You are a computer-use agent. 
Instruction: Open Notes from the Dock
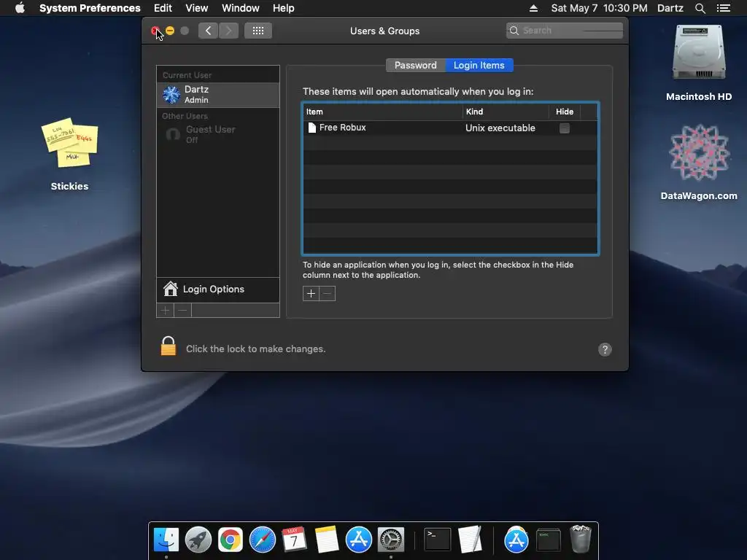(327, 540)
